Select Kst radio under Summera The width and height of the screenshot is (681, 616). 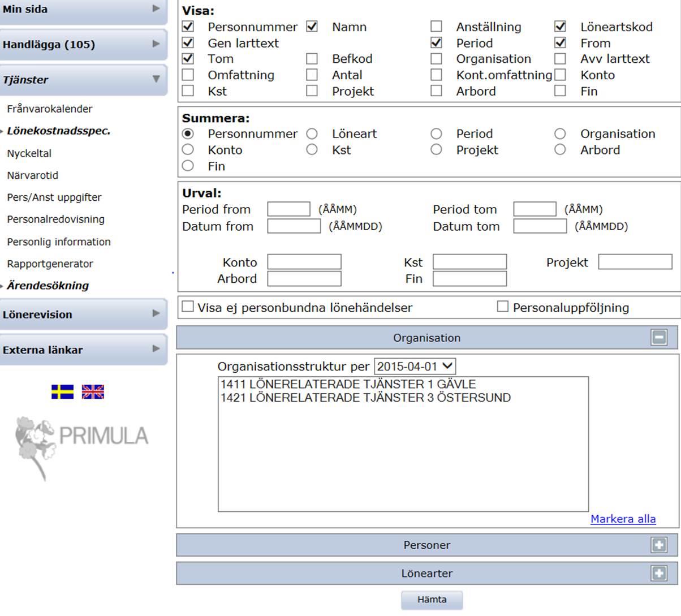tap(312, 149)
